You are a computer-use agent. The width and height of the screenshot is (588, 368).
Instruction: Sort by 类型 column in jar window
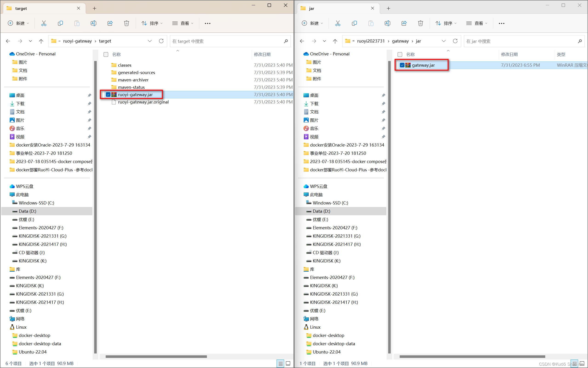pyautogui.click(x=561, y=55)
